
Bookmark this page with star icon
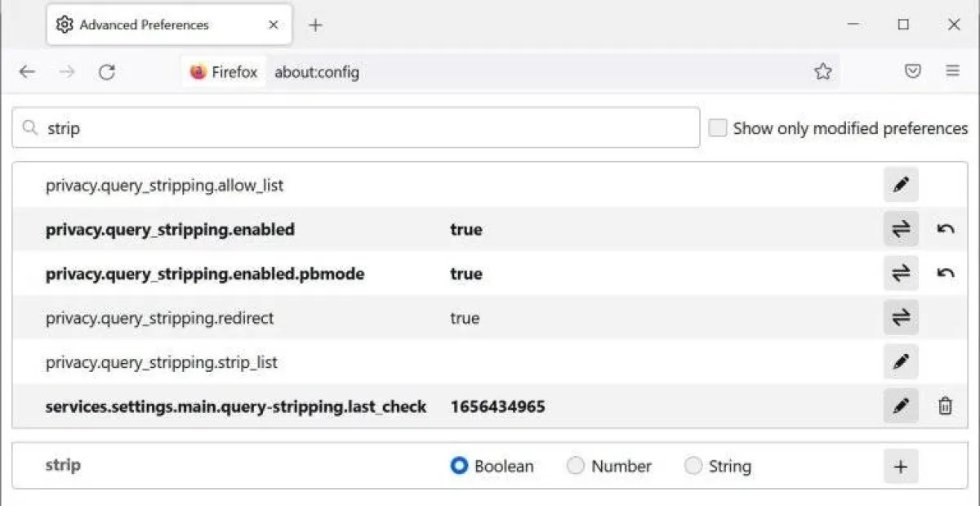(x=822, y=72)
